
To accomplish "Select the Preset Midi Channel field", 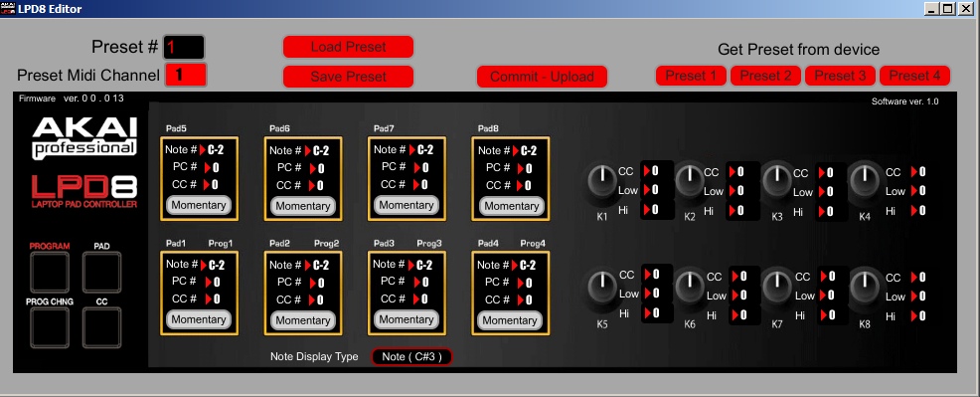I will point(186,75).
